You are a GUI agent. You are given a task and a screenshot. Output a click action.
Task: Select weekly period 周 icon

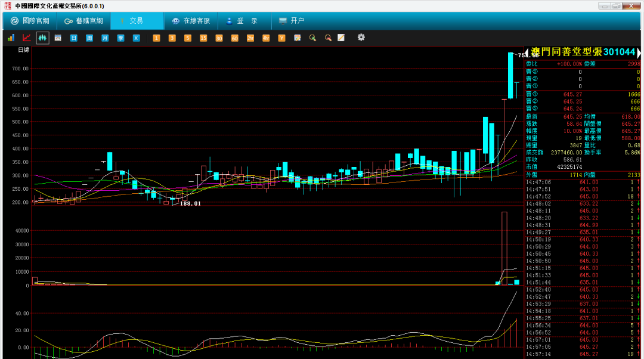point(89,38)
